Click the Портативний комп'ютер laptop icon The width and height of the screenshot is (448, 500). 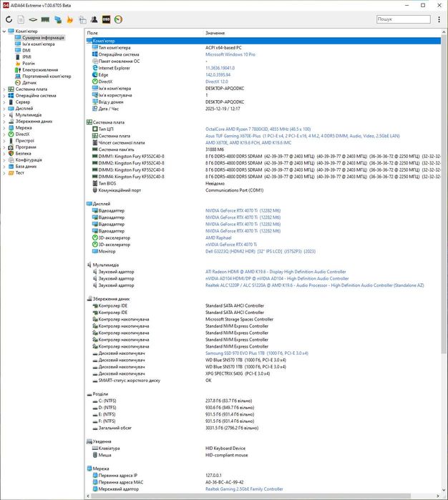click(18, 77)
